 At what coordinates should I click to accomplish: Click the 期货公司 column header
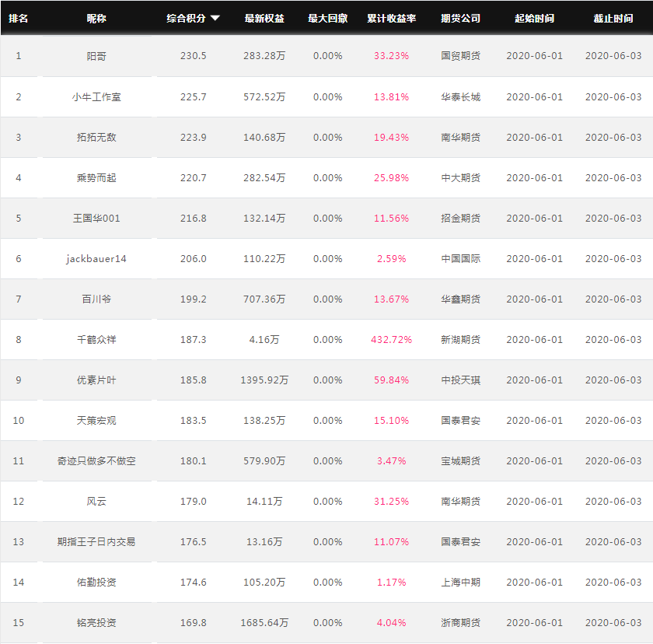click(460, 19)
